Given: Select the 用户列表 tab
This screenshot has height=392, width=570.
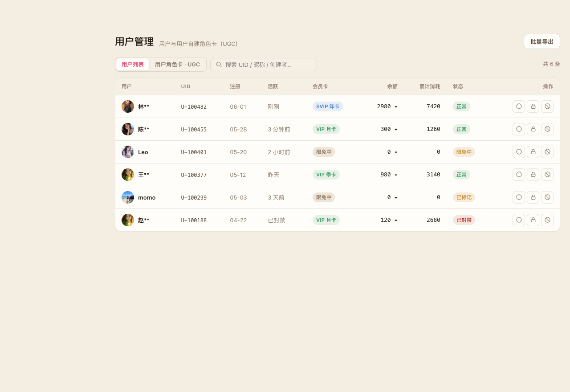Looking at the screenshot, I should pos(133,65).
